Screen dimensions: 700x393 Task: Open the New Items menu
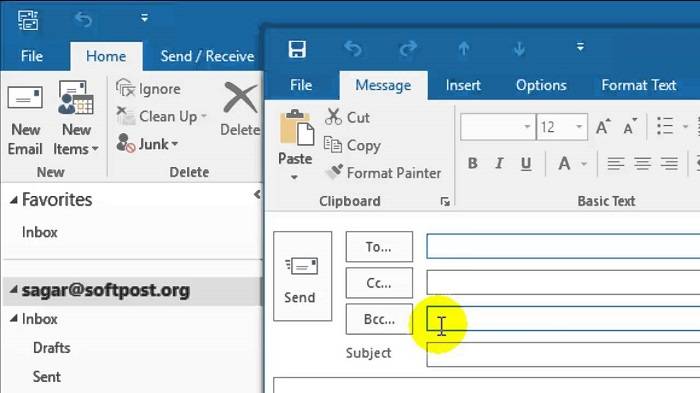tap(75, 118)
